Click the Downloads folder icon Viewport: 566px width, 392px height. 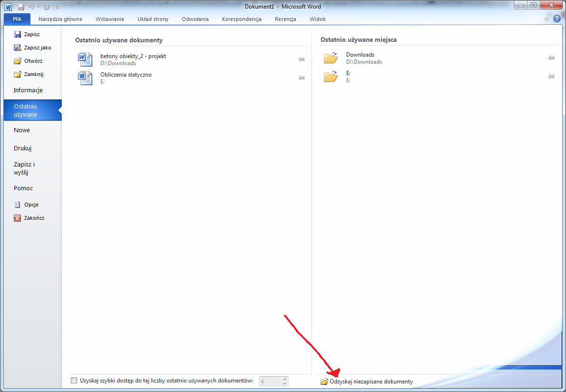click(x=331, y=58)
